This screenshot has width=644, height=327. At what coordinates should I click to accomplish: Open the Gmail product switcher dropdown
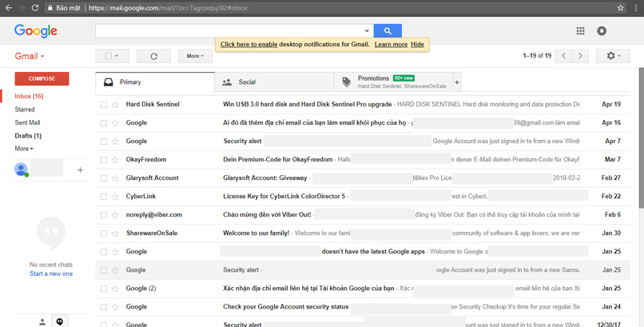[30, 57]
